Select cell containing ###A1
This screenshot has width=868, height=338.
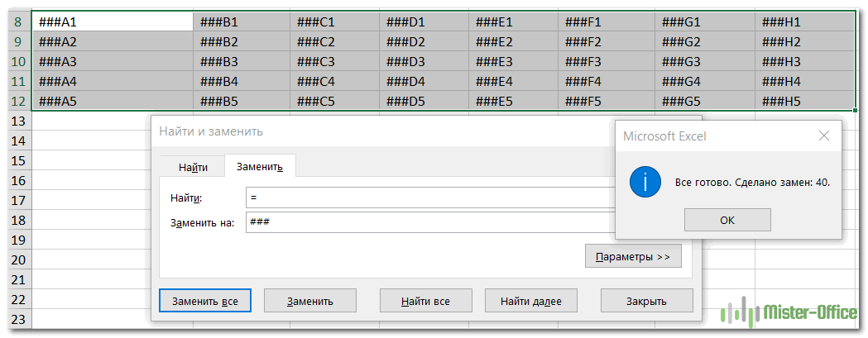[112, 22]
